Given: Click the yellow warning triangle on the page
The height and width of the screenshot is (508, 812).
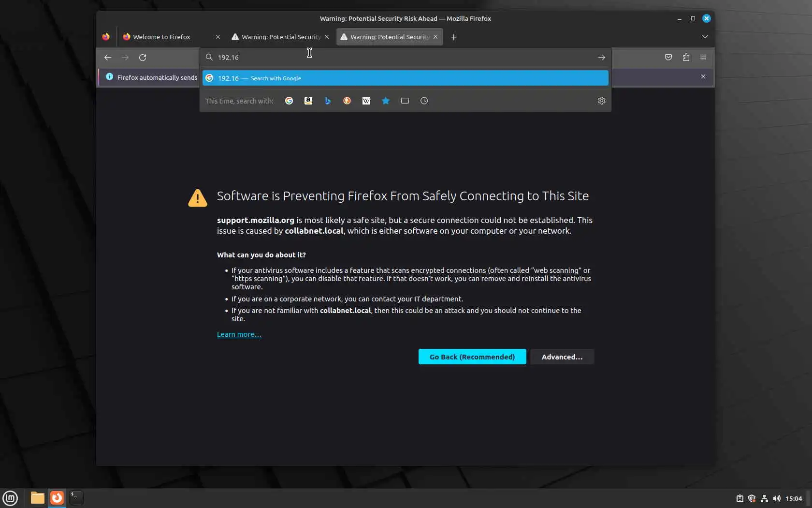Looking at the screenshot, I should pyautogui.click(x=198, y=198).
